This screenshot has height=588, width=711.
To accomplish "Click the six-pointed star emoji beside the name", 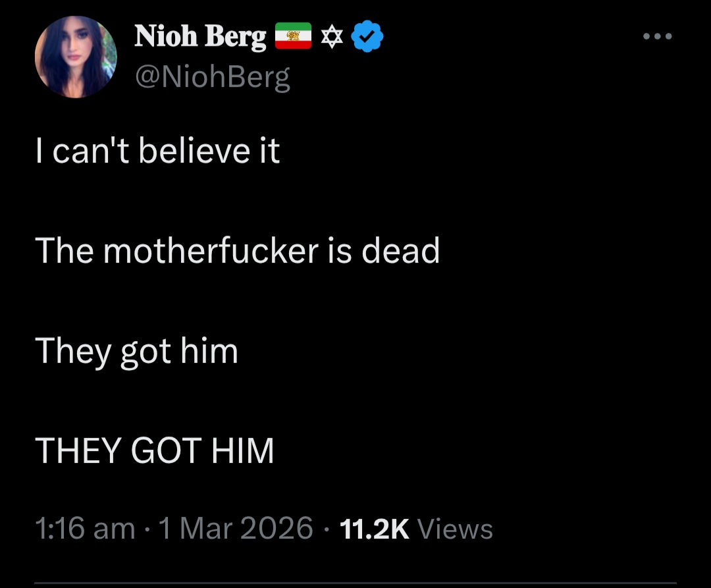I will 332,38.
